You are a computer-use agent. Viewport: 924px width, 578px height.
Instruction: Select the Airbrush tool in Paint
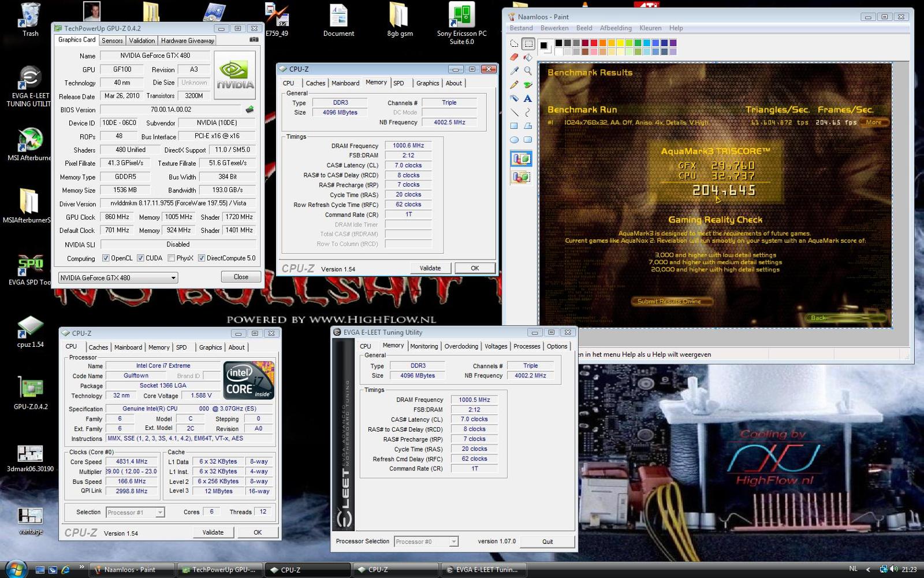pos(514,98)
